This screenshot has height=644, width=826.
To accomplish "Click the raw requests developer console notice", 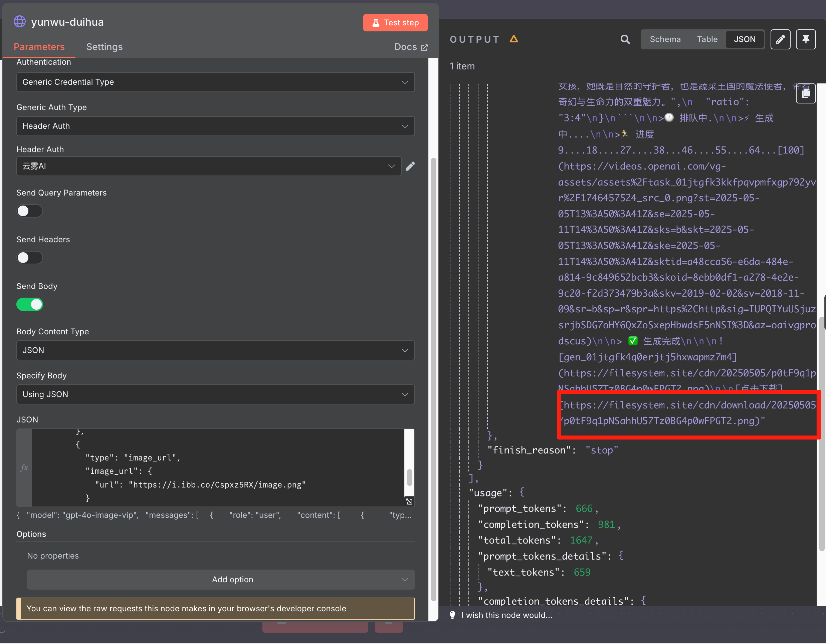I will [x=216, y=609].
